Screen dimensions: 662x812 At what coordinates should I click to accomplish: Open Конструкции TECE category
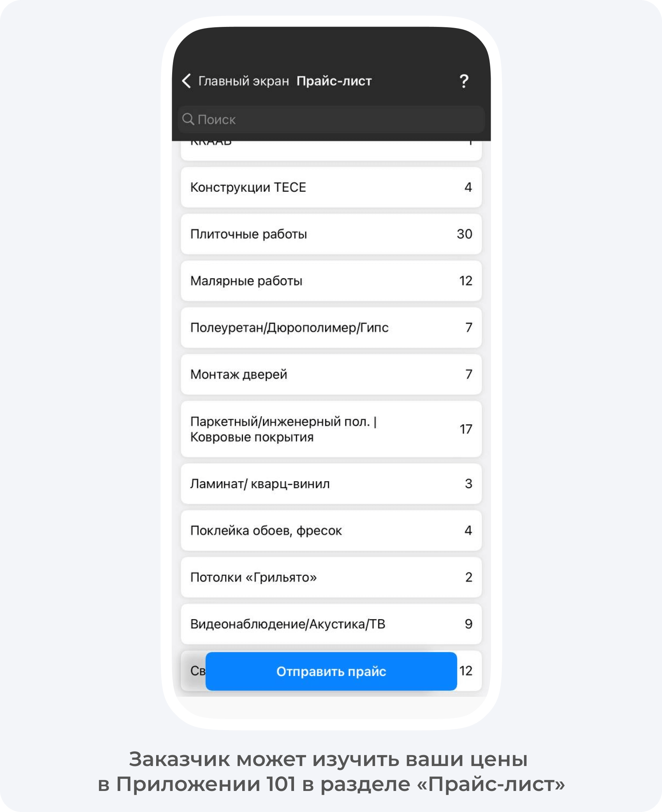pos(331,187)
